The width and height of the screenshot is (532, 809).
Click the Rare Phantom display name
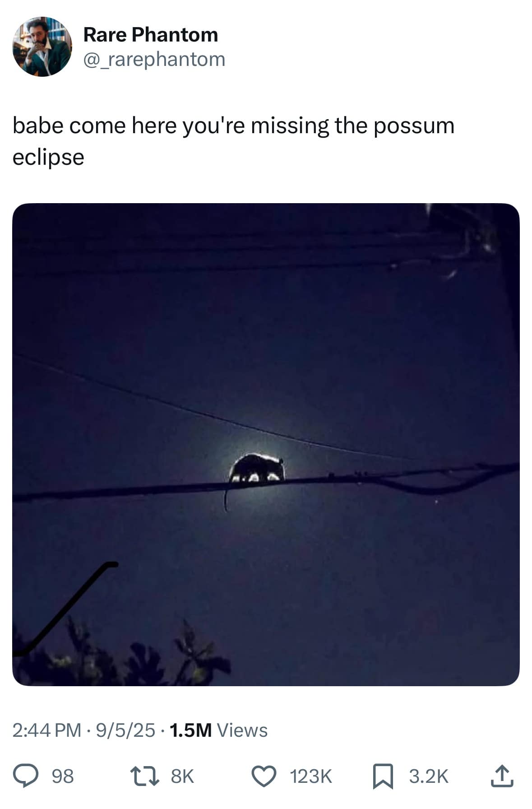pyautogui.click(x=151, y=35)
